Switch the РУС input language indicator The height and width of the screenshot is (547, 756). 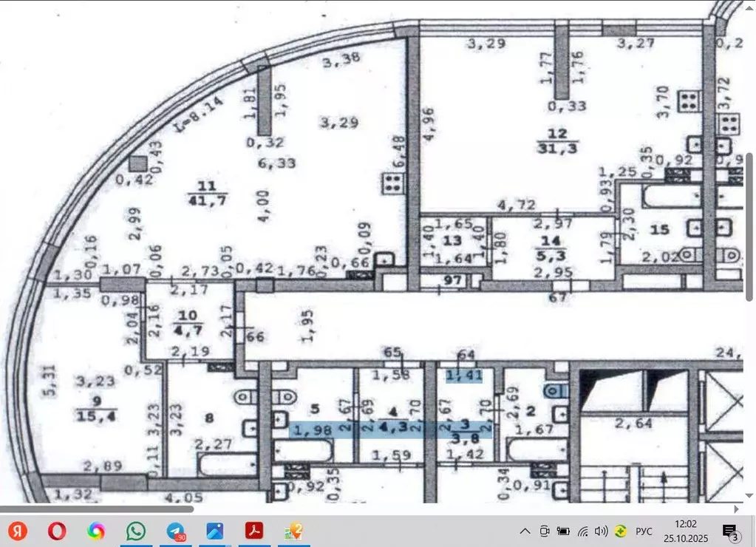[x=644, y=531]
